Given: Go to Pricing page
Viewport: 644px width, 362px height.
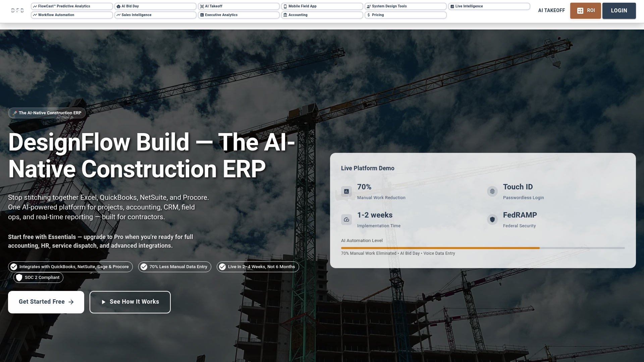Looking at the screenshot, I should pyautogui.click(x=406, y=15).
